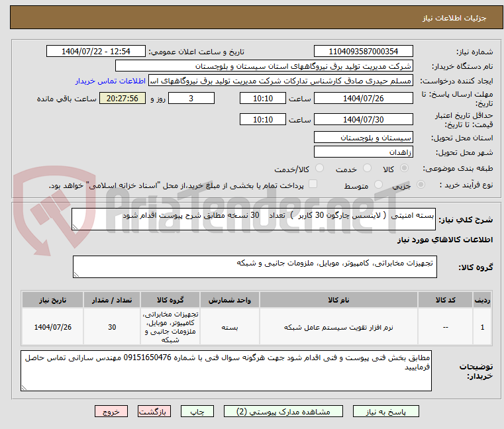
Task: Click the table date cell 1404/07/26
Action: 53,328
